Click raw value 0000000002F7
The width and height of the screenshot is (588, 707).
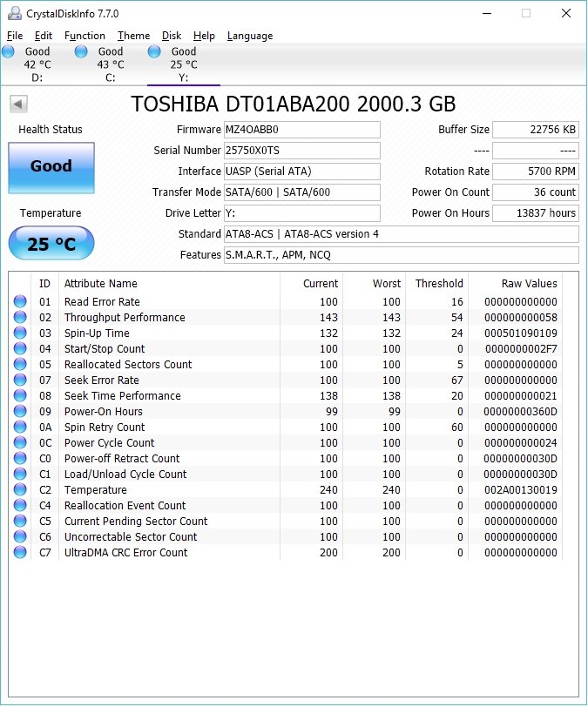[x=521, y=348]
